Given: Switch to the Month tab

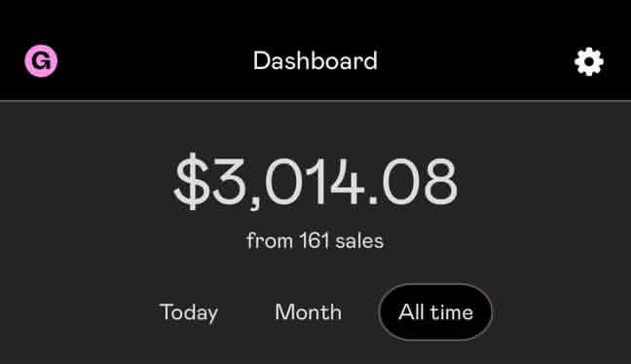Looking at the screenshot, I should [x=309, y=312].
